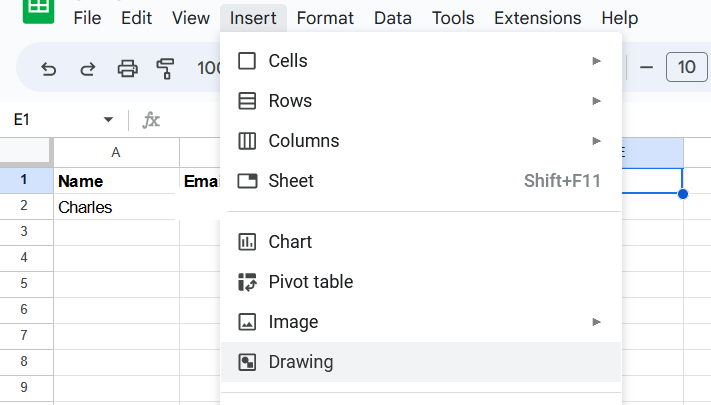Image resolution: width=711 pixels, height=405 pixels.
Task: Click the redo arrow icon
Action: click(x=87, y=69)
